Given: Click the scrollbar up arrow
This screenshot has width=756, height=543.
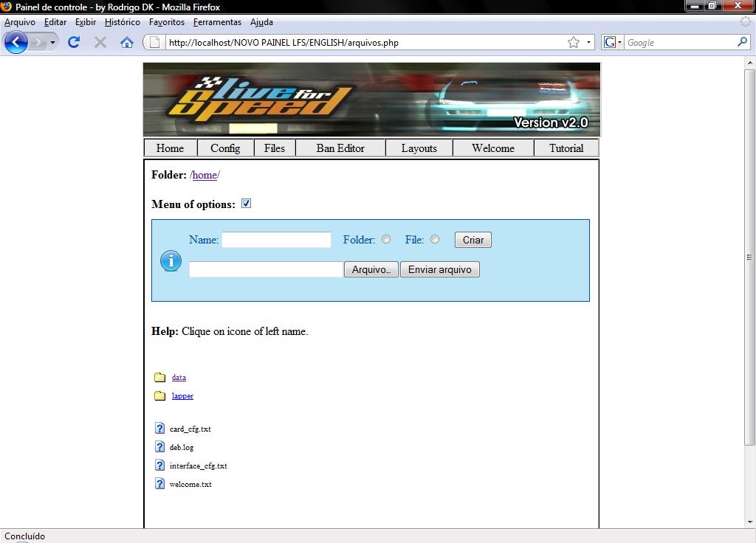Looking at the screenshot, I should point(750,63).
